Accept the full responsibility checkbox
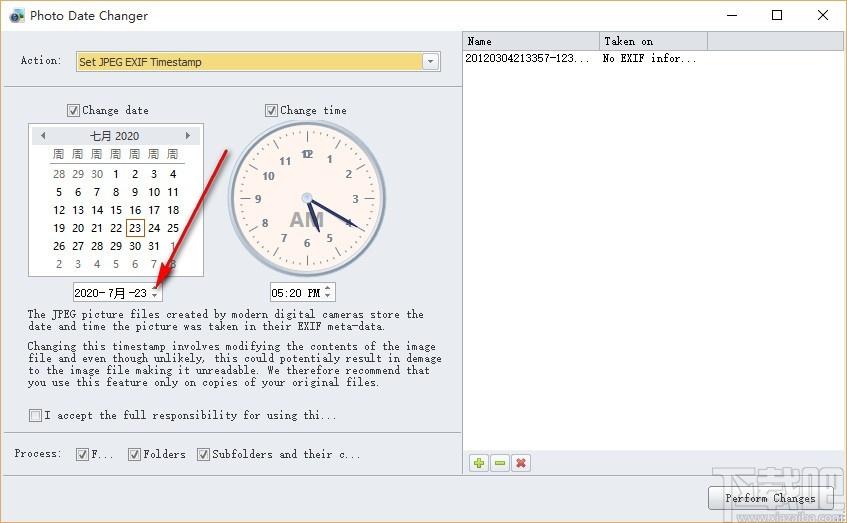This screenshot has width=847, height=523. tap(35, 415)
